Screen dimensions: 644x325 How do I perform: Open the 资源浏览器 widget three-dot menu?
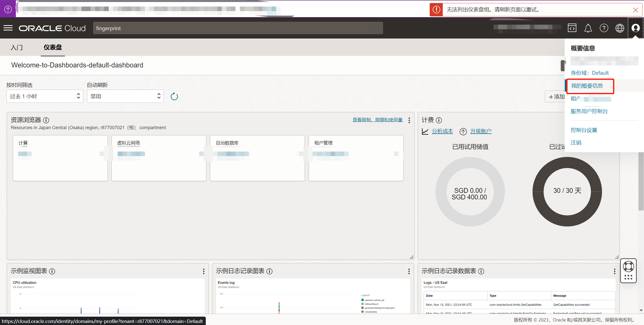[x=409, y=120]
